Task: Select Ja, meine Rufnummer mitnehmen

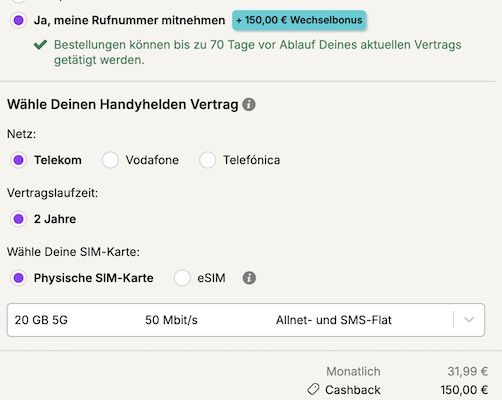Action: (19, 20)
